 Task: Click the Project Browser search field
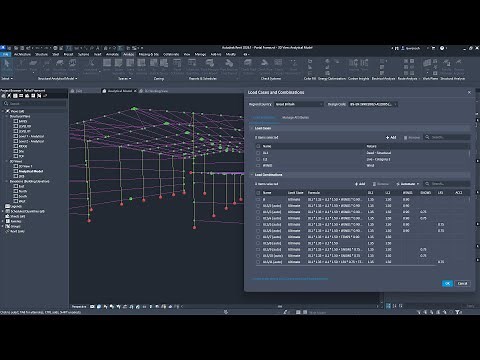(35, 104)
